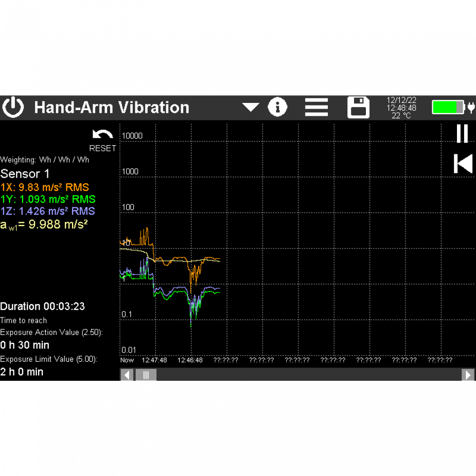Click the 100 axis label
Screen dimensions: 476x476
coord(128,207)
